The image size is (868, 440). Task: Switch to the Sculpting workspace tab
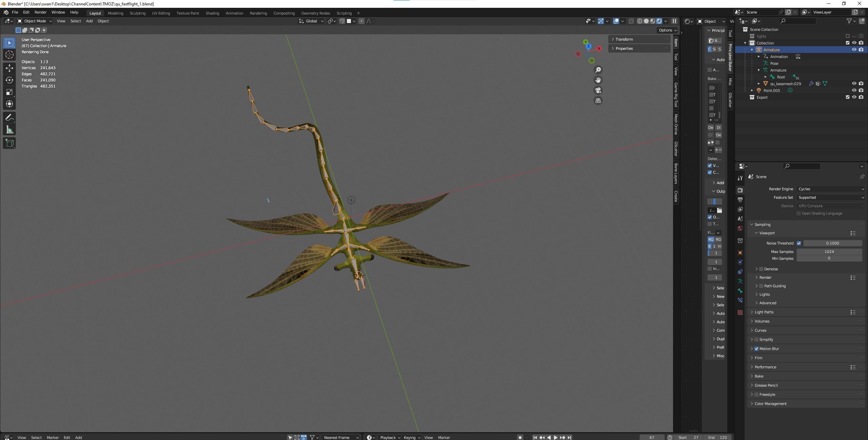[137, 13]
